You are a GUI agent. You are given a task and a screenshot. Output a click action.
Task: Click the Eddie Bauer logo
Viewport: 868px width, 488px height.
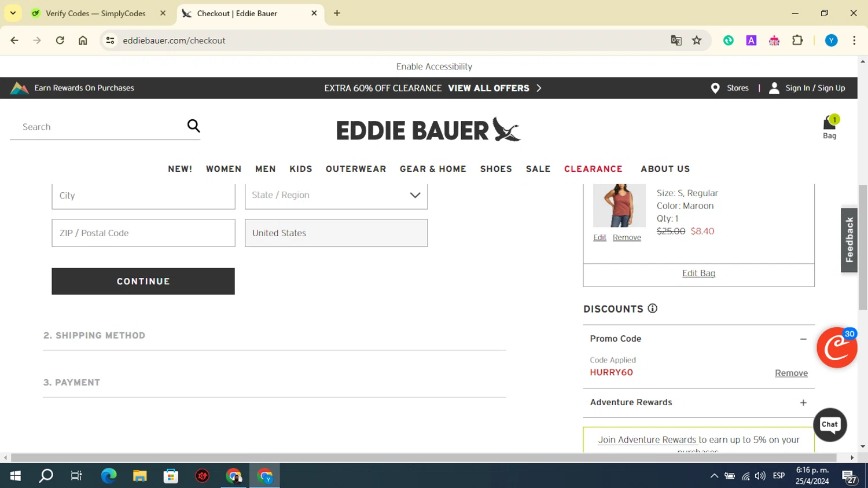click(x=428, y=130)
